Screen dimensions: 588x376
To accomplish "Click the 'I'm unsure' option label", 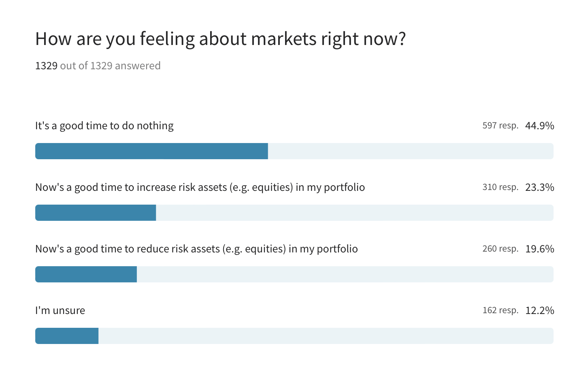I will (x=60, y=310).
